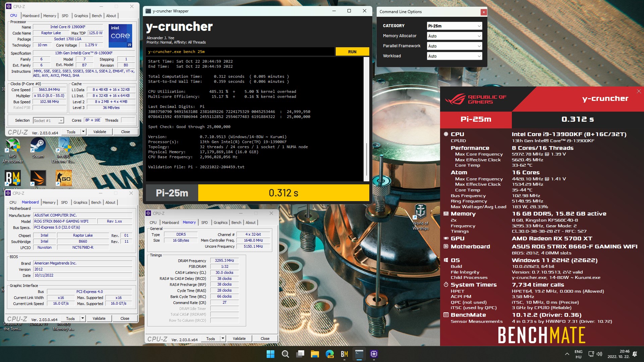Click the Threads value field in CPU-Z
The height and width of the screenshot is (362, 644).
click(x=128, y=120)
